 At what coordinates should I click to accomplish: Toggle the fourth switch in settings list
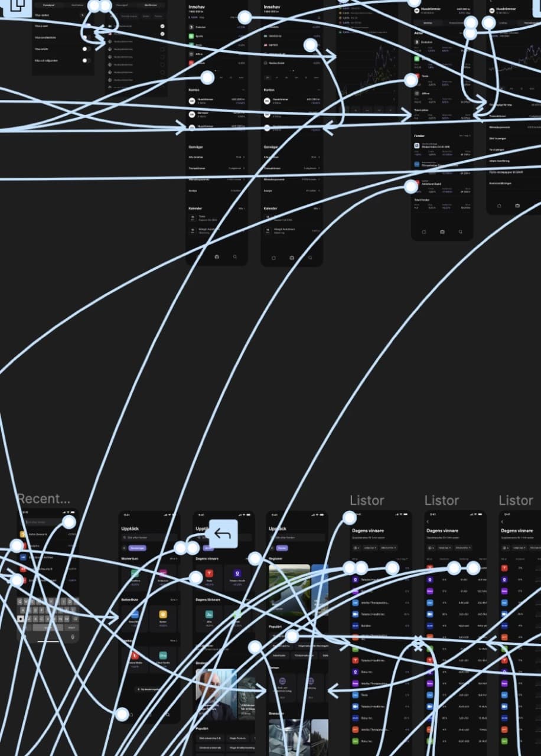[x=86, y=49]
